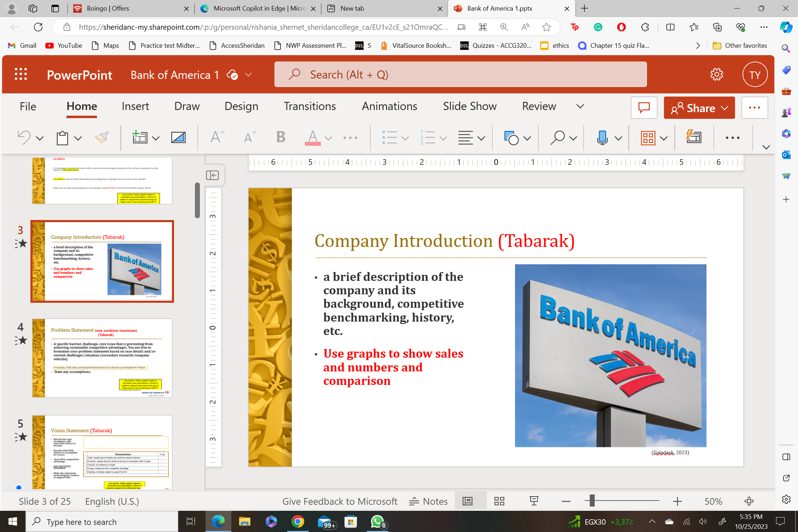The height and width of the screenshot is (532, 798).
Task: Open the File menu
Action: (28, 106)
